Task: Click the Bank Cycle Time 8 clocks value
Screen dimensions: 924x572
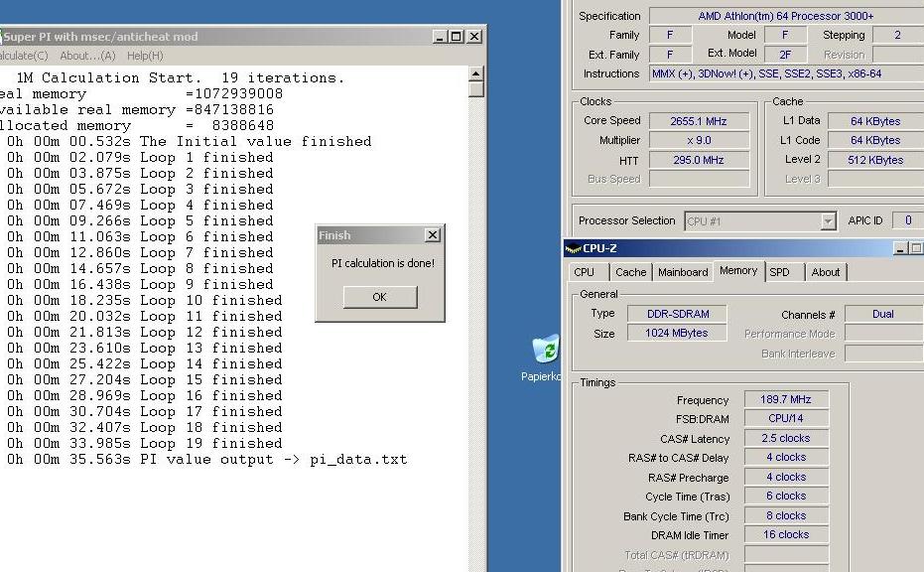Action: (x=786, y=516)
